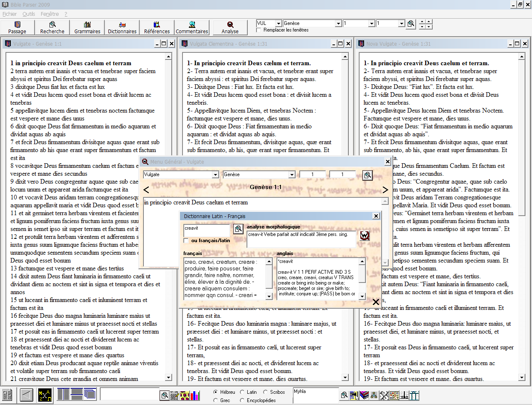Open the Passage tool
The image size is (532, 405).
(17, 27)
